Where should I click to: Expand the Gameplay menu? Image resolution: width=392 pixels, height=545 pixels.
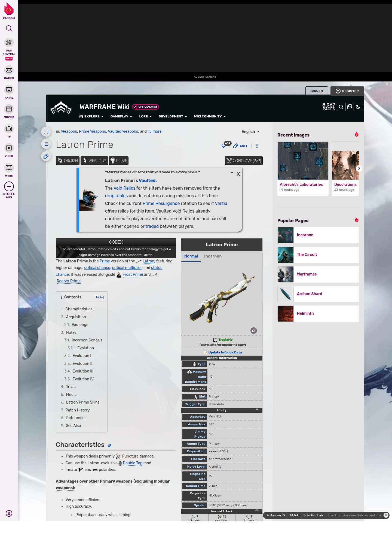click(x=121, y=116)
